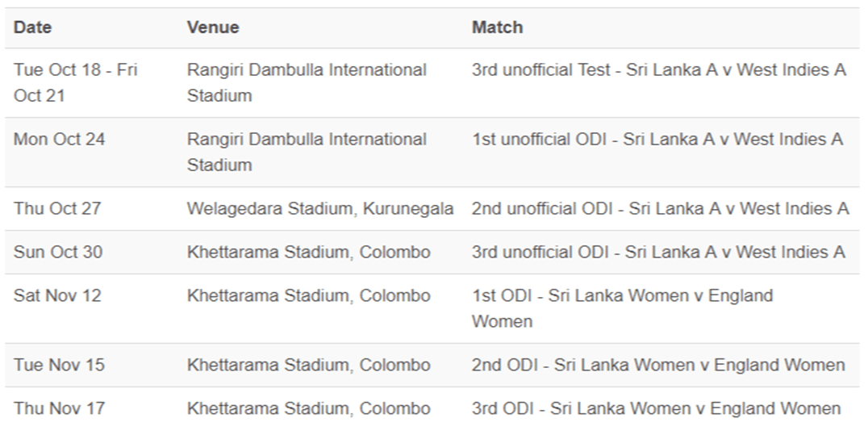868x435 pixels.
Task: Click the 2nd unofficial ODI match text
Action: (660, 208)
